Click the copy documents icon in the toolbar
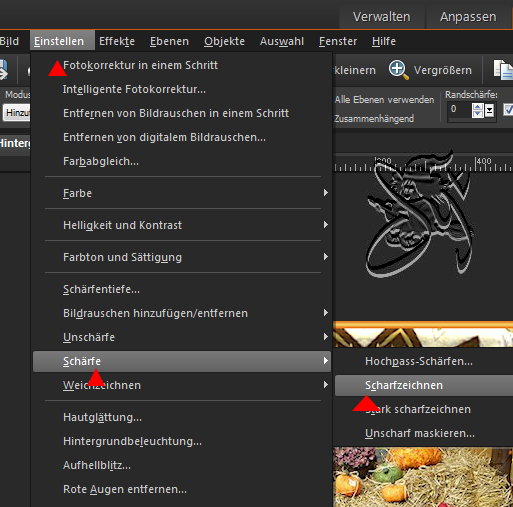This screenshot has height=507, width=513. coord(503,70)
